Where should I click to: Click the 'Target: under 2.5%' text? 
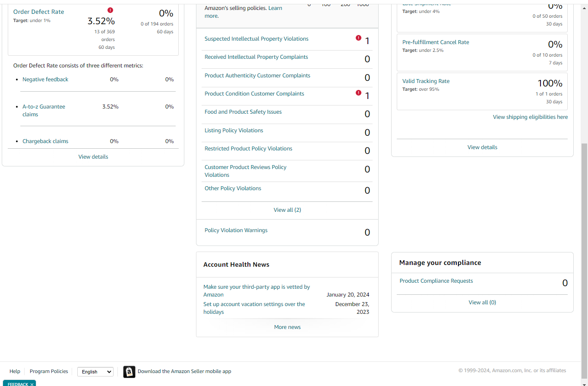[x=423, y=51]
